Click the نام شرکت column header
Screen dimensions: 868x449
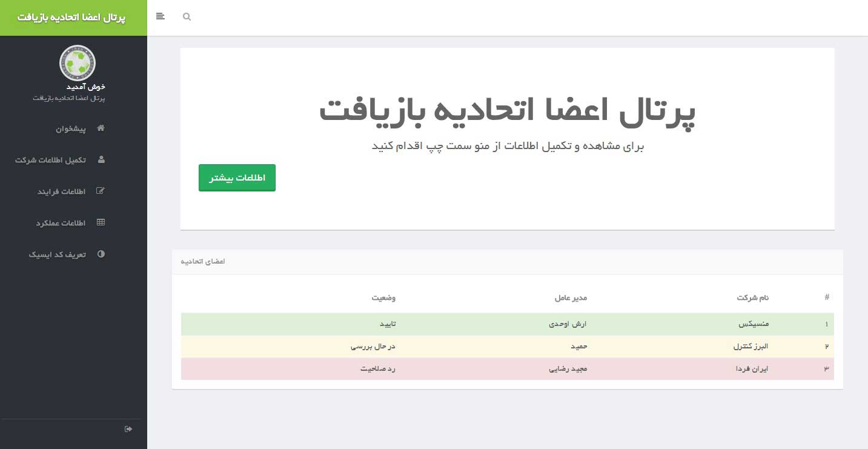(752, 298)
